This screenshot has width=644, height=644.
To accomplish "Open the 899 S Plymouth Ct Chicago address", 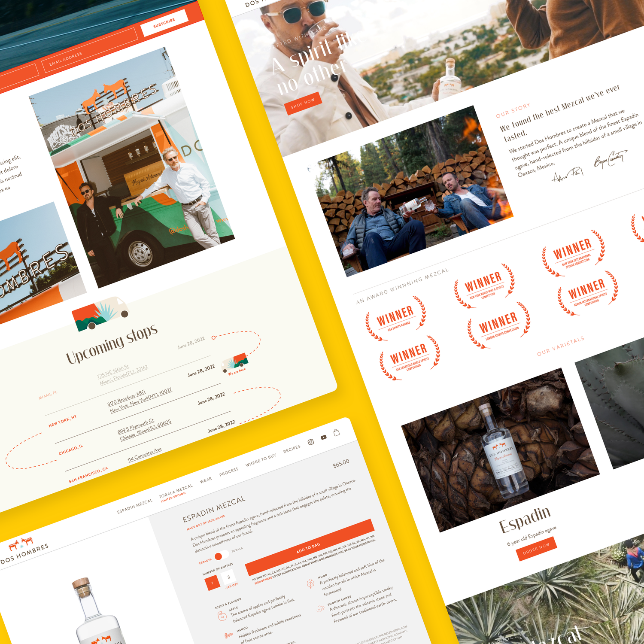I will pos(145,430).
